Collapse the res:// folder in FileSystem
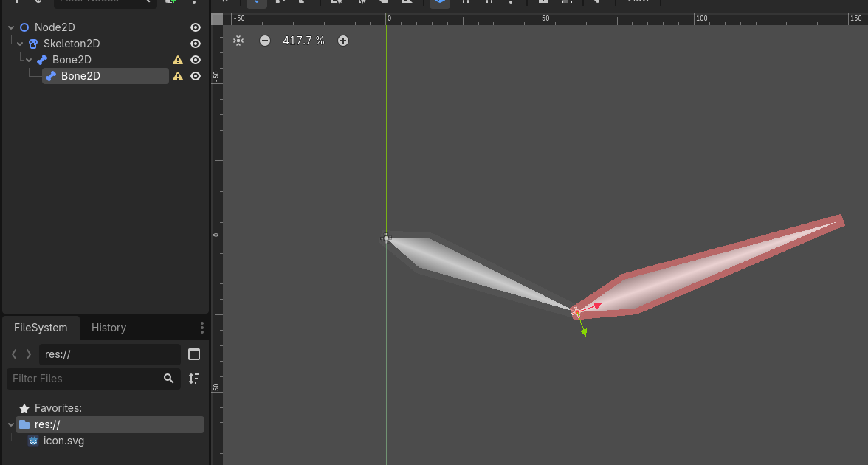The width and height of the screenshot is (868, 465). click(10, 424)
